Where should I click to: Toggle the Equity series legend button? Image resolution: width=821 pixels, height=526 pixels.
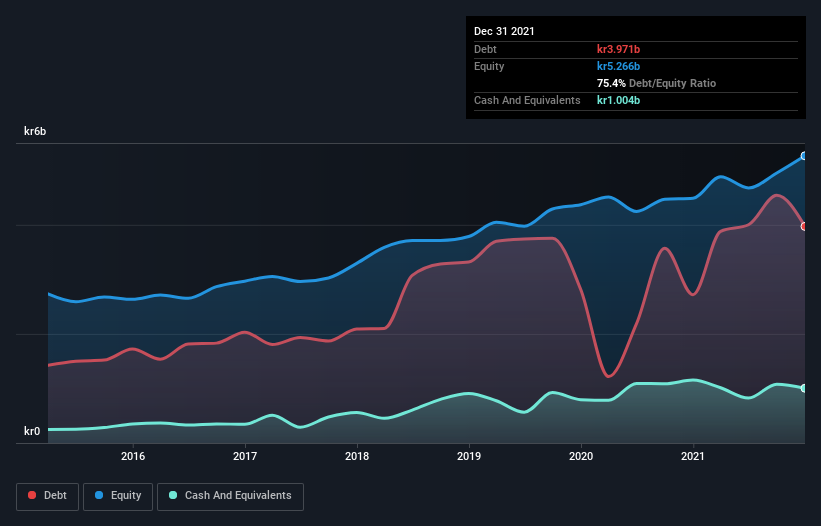pyautogui.click(x=118, y=496)
